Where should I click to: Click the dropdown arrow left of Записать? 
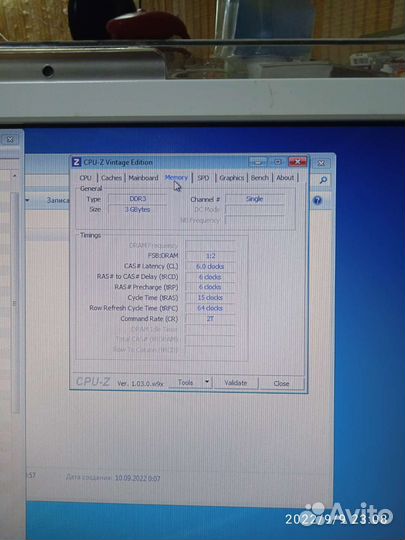point(27,200)
